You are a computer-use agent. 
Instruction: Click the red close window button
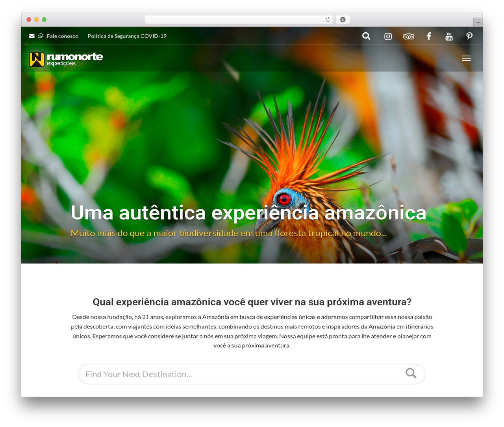click(x=29, y=20)
